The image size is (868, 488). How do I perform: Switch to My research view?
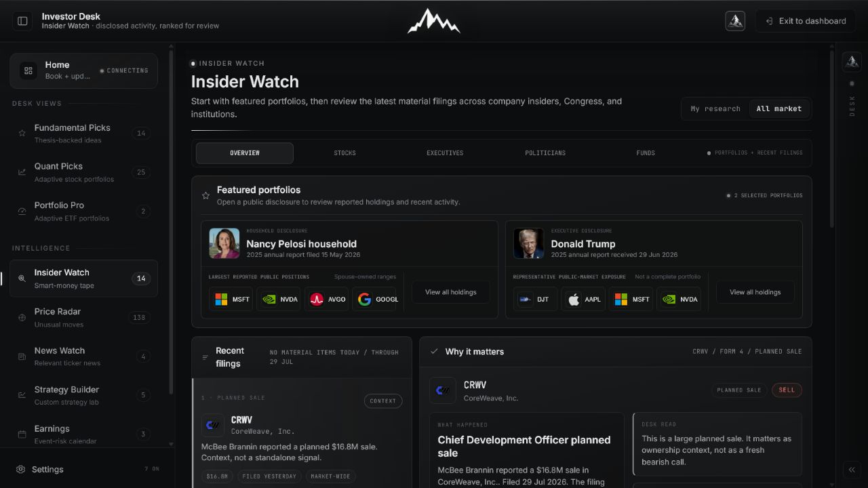pos(715,108)
